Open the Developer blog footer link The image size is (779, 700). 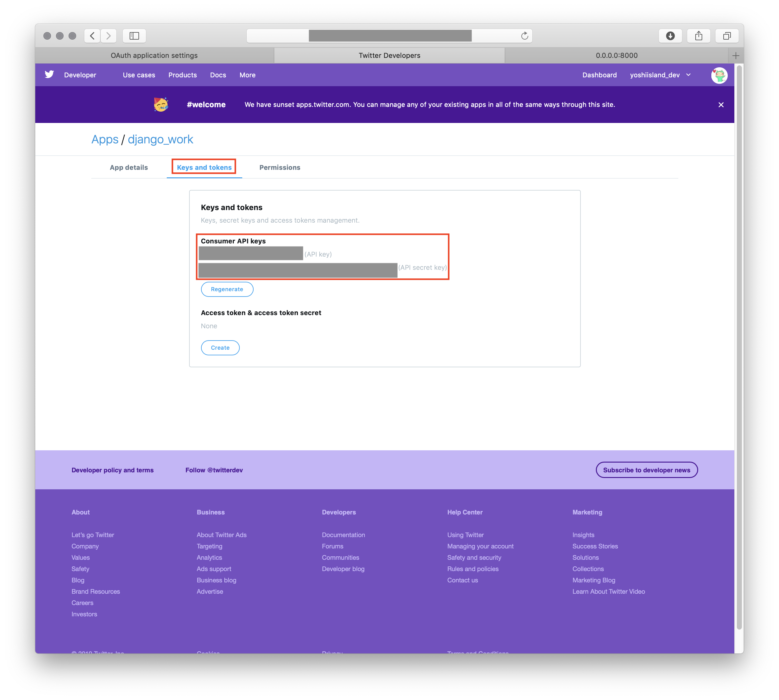[343, 569]
